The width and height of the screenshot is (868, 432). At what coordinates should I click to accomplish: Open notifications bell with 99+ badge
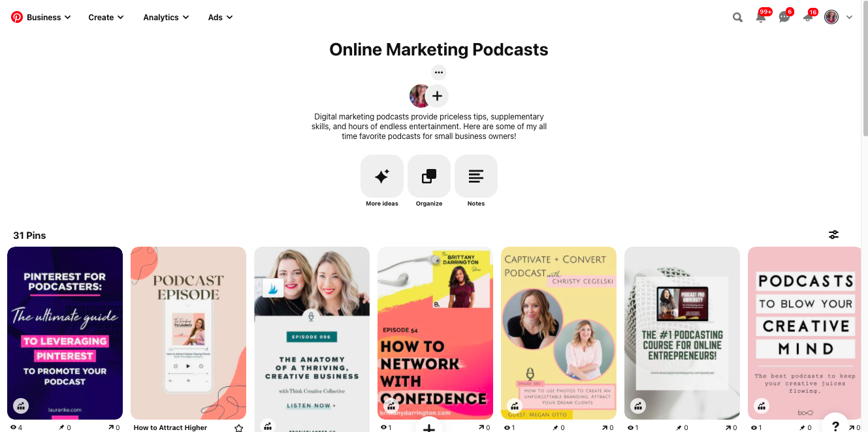[761, 18]
